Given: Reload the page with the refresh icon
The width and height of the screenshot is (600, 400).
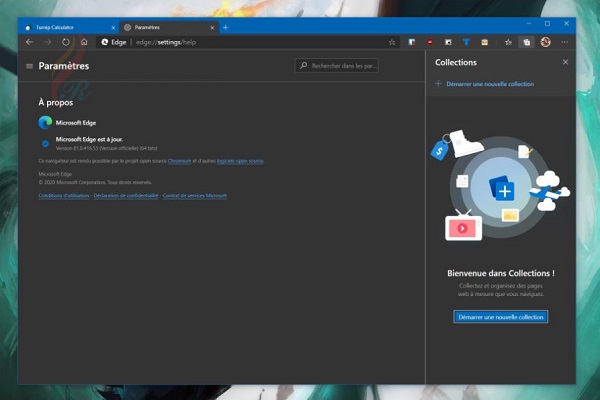Looking at the screenshot, I should point(66,42).
